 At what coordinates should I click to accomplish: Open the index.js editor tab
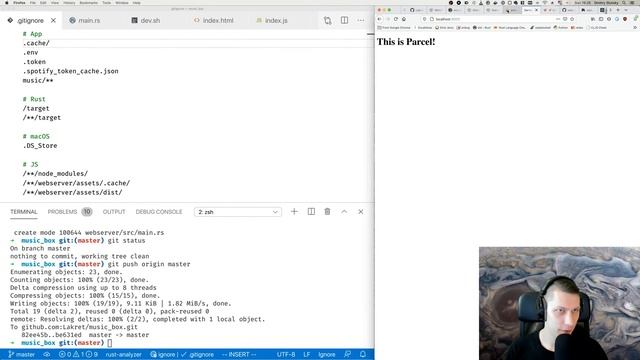(x=272, y=20)
